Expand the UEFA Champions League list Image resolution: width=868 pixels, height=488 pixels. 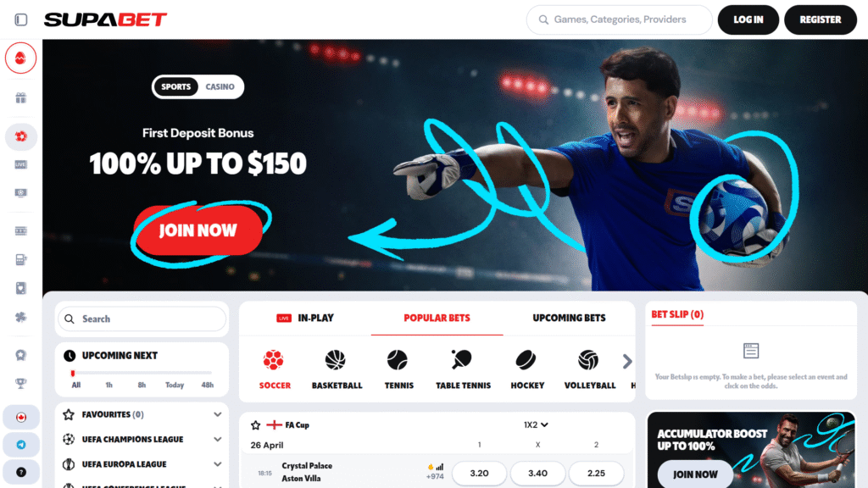point(142,440)
